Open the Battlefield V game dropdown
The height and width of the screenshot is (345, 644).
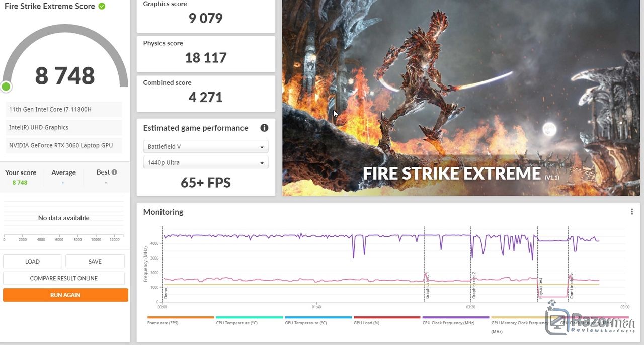pyautogui.click(x=206, y=147)
